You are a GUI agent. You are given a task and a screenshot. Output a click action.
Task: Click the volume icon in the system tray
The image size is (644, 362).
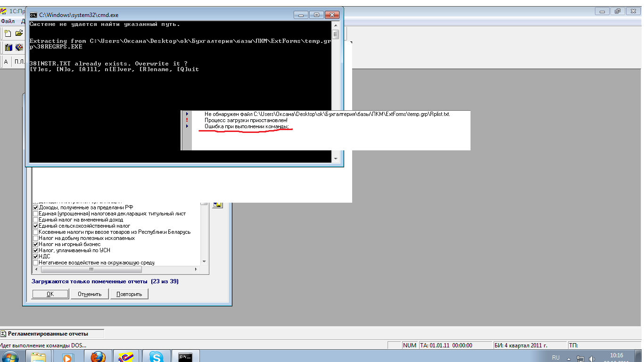point(591,359)
